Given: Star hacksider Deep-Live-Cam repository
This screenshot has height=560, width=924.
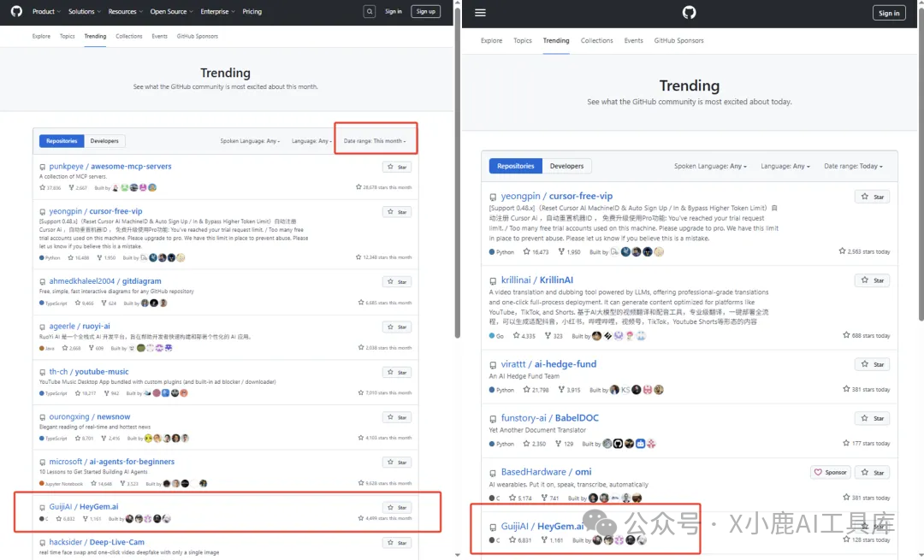Looking at the screenshot, I should [397, 542].
